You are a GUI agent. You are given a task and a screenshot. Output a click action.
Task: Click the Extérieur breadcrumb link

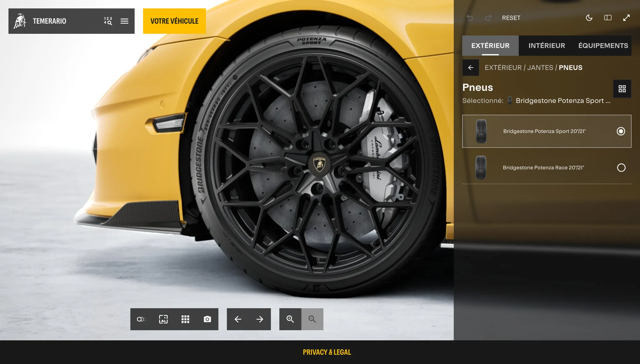(x=503, y=68)
